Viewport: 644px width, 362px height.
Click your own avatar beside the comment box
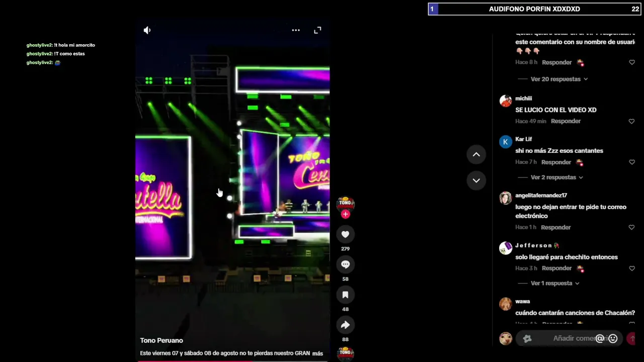coord(505,339)
